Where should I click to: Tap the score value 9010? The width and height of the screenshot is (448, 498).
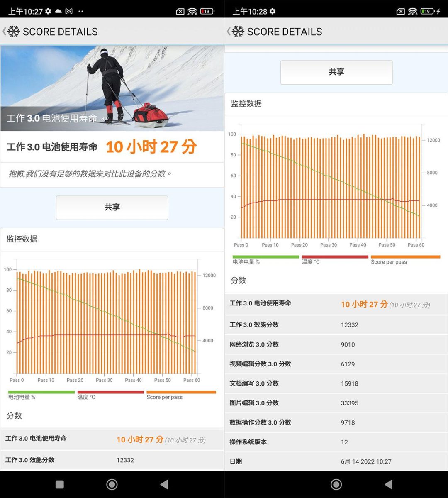(x=348, y=344)
